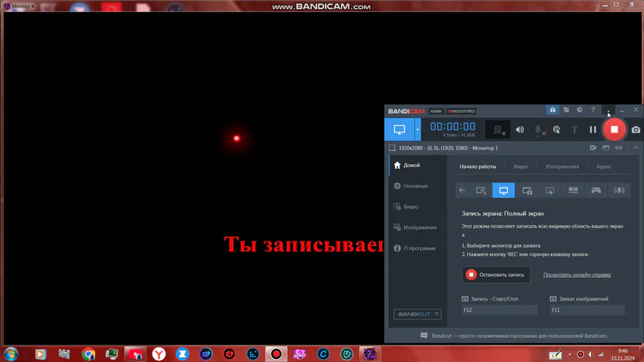Switch to the Начало работы tab
The width and height of the screenshot is (644, 362).
click(478, 167)
